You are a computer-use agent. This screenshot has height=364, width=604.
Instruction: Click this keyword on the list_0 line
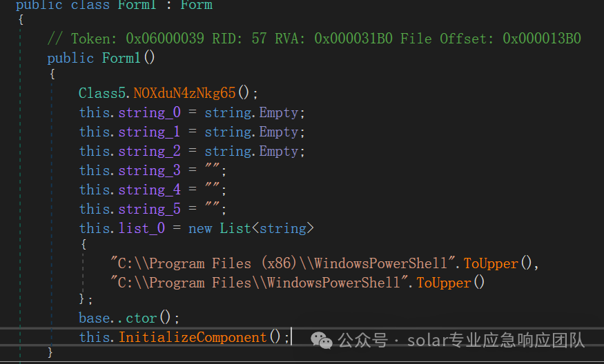pos(95,228)
